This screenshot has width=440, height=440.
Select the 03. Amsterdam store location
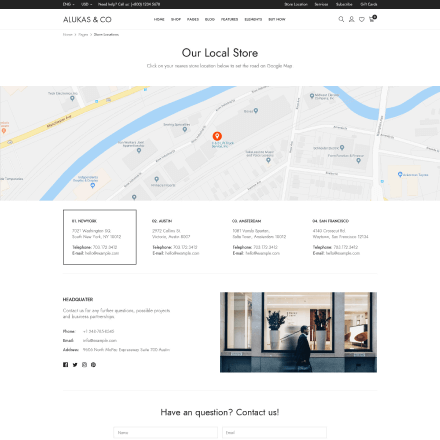[260, 237]
